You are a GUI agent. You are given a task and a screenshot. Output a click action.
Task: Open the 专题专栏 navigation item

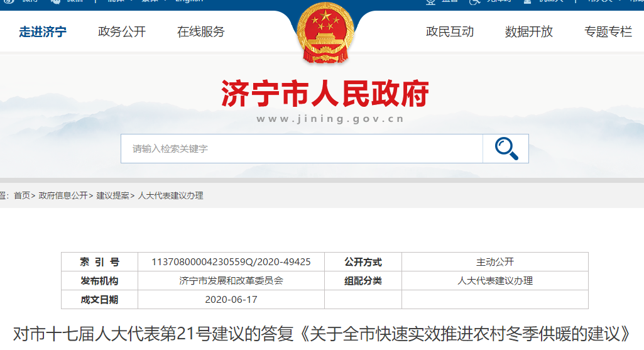(608, 32)
